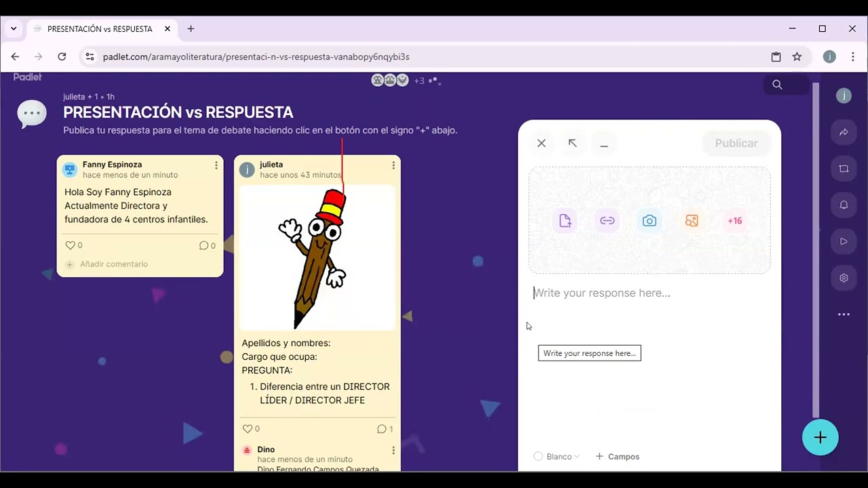This screenshot has height=488, width=868.
Task: Open the browser tab search dropdown
Action: (14, 28)
